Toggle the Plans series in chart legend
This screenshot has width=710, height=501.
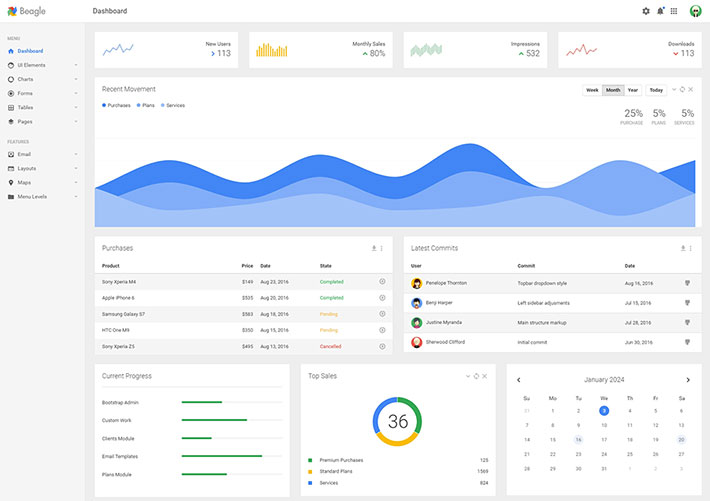click(x=146, y=105)
